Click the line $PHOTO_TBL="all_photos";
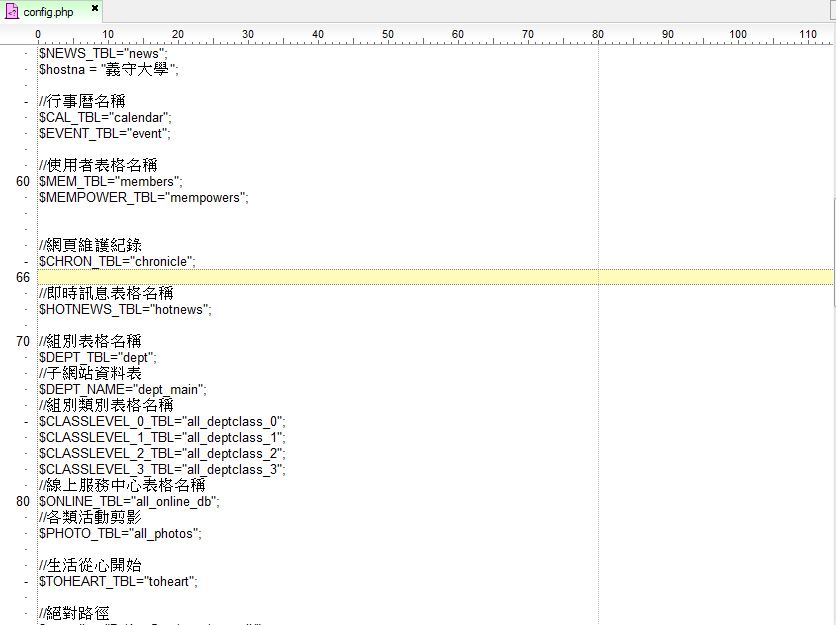The image size is (836, 625). click(x=120, y=533)
